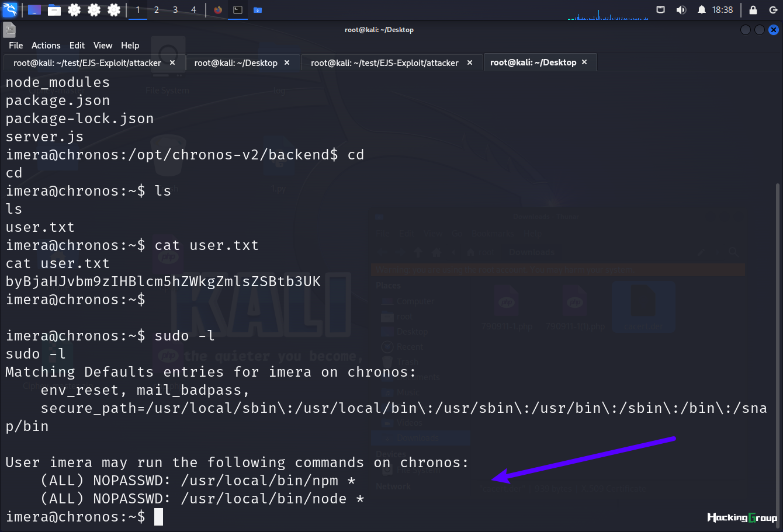The height and width of the screenshot is (532, 783).
Task: Switch to workspace 3
Action: point(175,10)
